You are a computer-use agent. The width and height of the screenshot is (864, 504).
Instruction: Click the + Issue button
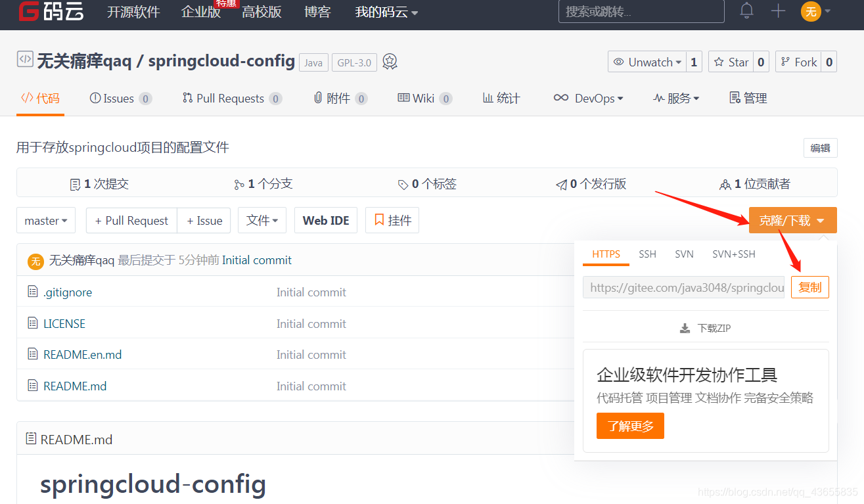click(x=204, y=221)
